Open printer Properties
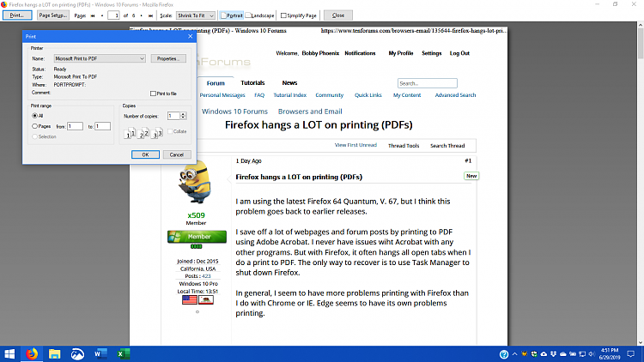This screenshot has width=644, height=362. click(168, 58)
